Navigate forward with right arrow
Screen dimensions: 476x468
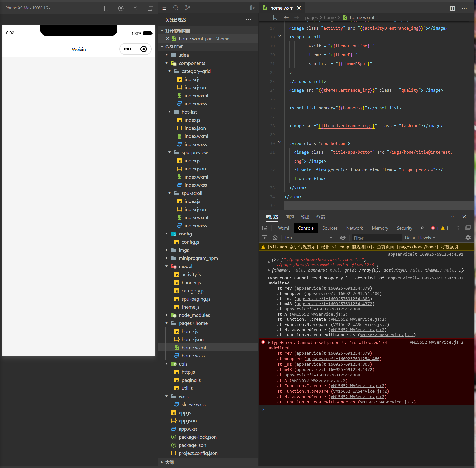296,17
